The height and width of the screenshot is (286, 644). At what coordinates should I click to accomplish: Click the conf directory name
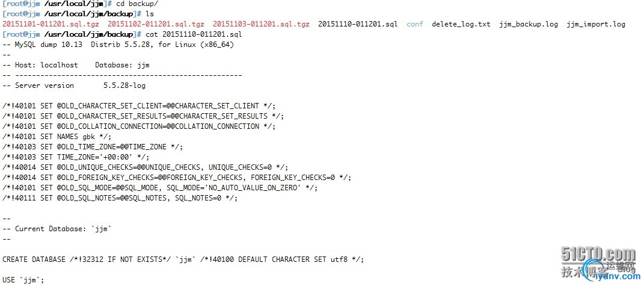point(415,24)
